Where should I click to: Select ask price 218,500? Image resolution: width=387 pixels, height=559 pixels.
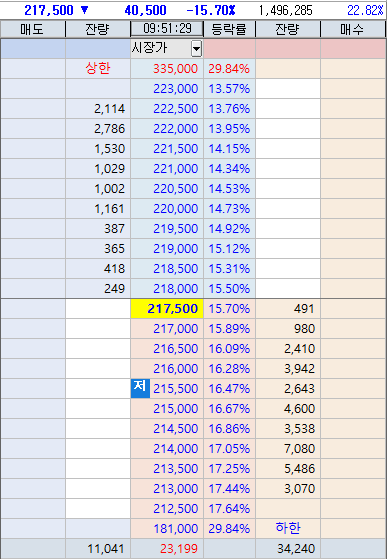175,268
